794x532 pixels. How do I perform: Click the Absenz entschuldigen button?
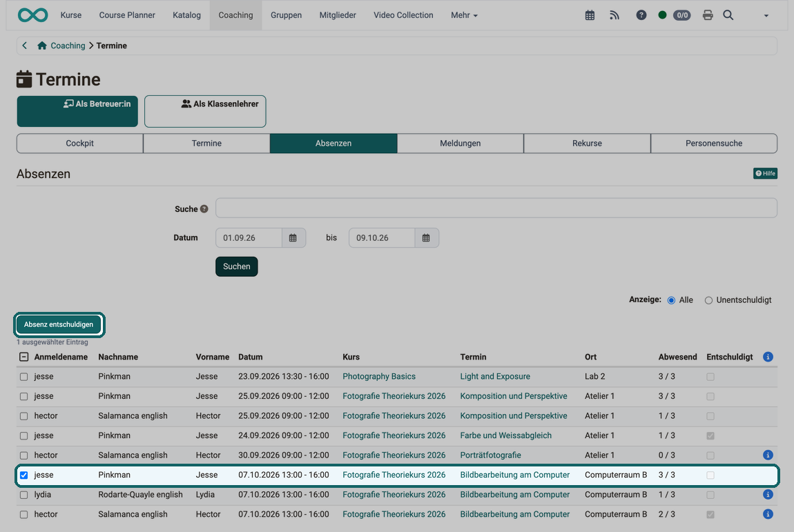coord(59,324)
